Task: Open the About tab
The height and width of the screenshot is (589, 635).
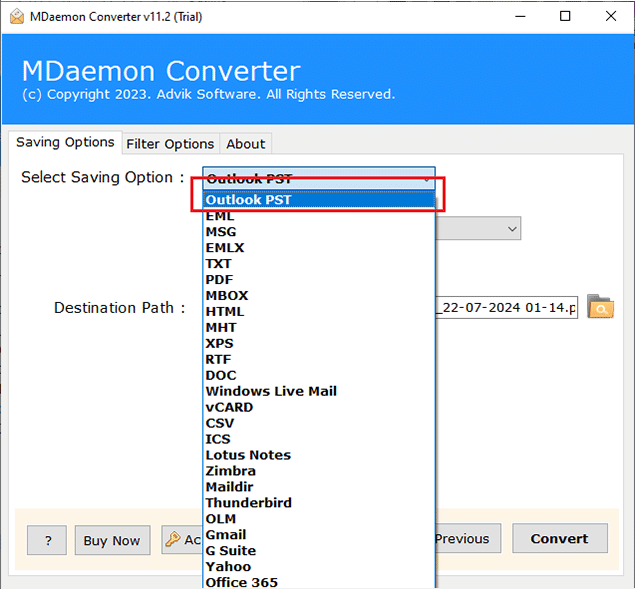Action: tap(245, 144)
